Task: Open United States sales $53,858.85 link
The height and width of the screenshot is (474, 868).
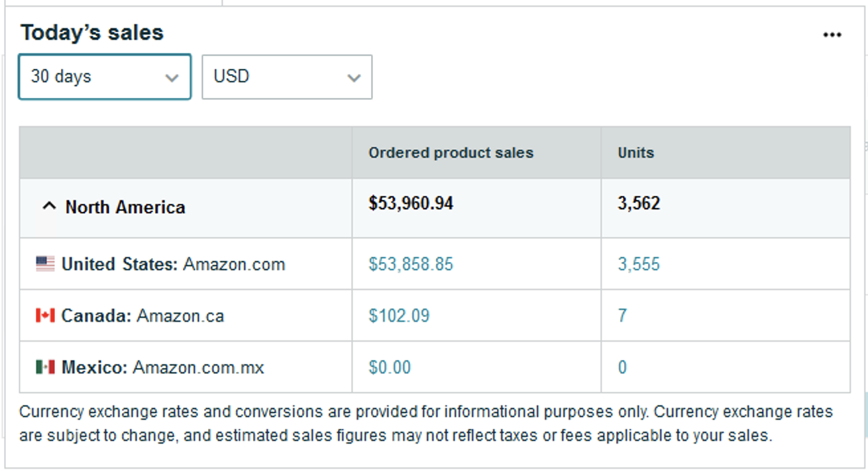Action: point(411,265)
